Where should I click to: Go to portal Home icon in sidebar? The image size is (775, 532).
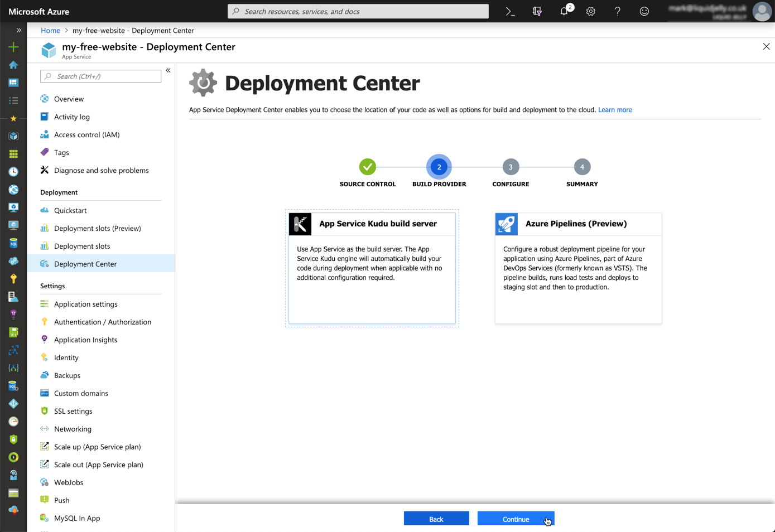(x=13, y=65)
